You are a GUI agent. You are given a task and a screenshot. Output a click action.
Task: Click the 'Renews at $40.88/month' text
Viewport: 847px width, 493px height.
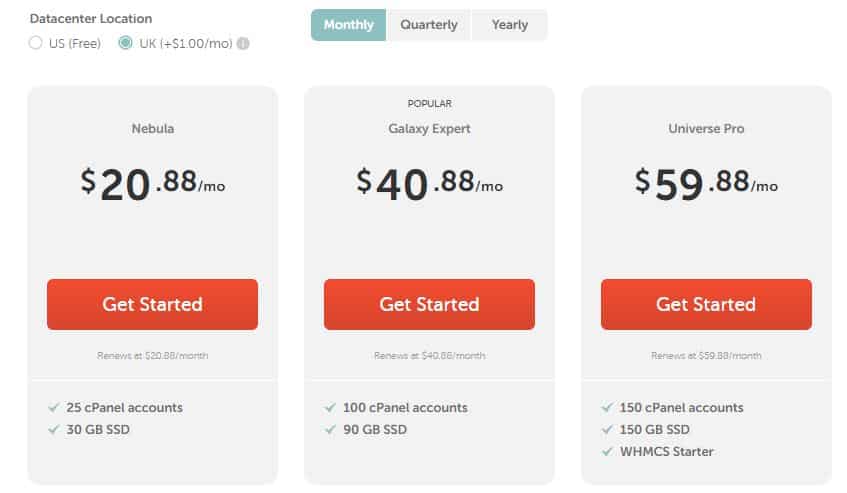(x=429, y=356)
